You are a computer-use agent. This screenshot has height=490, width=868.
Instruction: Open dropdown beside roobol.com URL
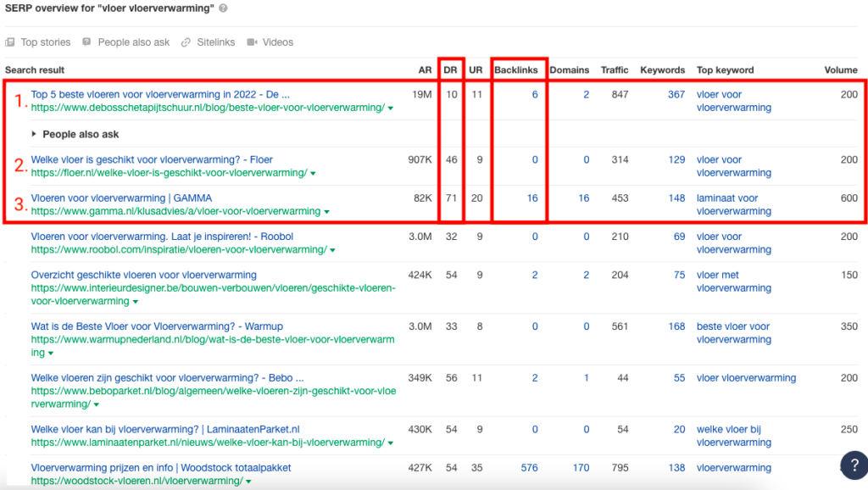click(332, 250)
